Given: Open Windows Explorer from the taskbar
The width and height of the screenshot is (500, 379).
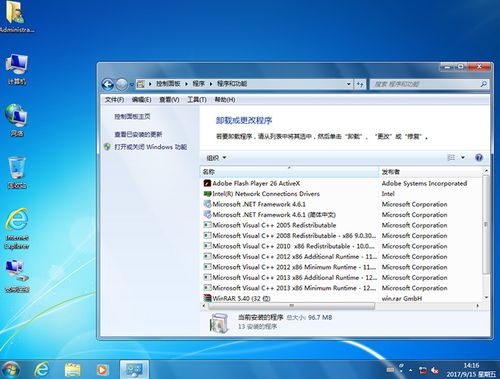Looking at the screenshot, I should point(72,369).
